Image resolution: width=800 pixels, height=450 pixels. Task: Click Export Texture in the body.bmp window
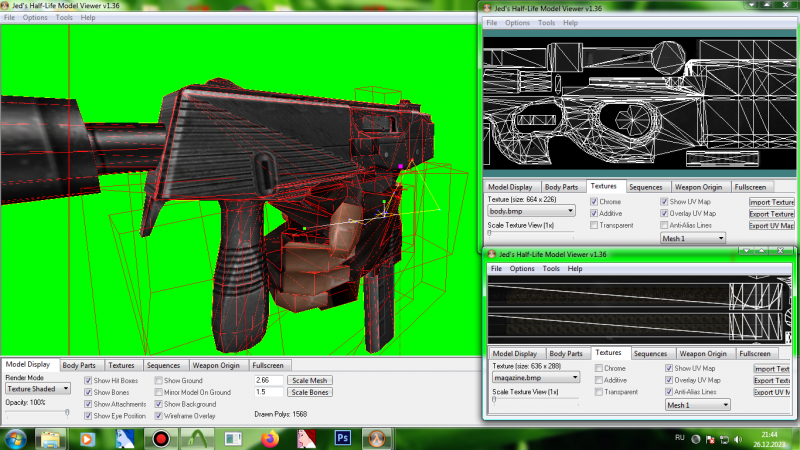(x=771, y=214)
